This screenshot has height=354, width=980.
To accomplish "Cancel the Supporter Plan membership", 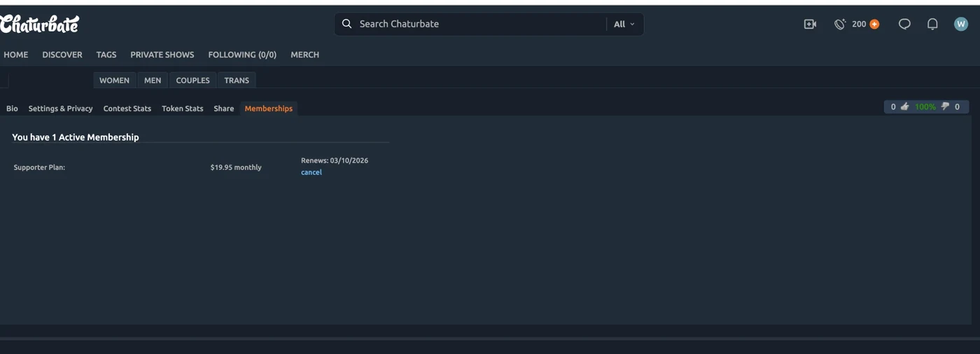I will tap(311, 172).
